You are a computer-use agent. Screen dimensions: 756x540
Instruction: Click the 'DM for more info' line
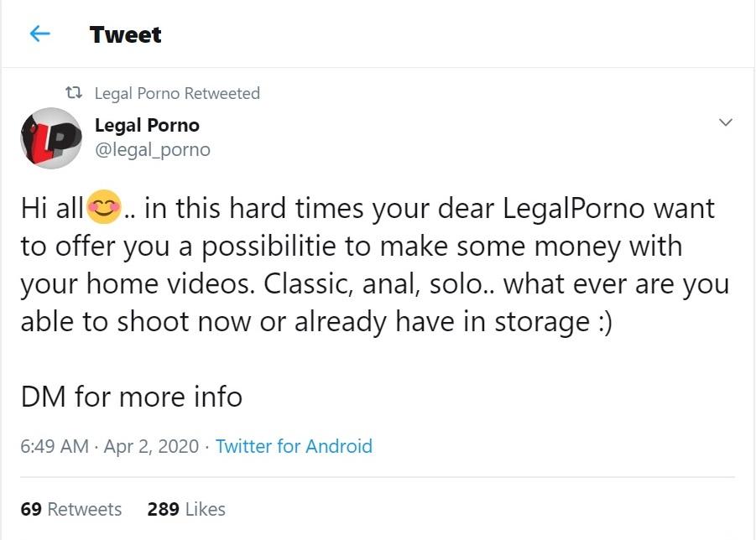coord(132,396)
